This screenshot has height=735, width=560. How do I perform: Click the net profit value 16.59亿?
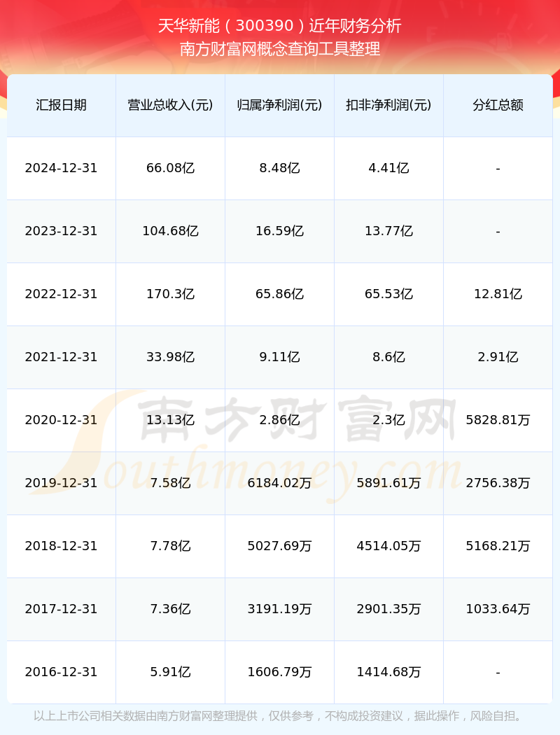280,231
